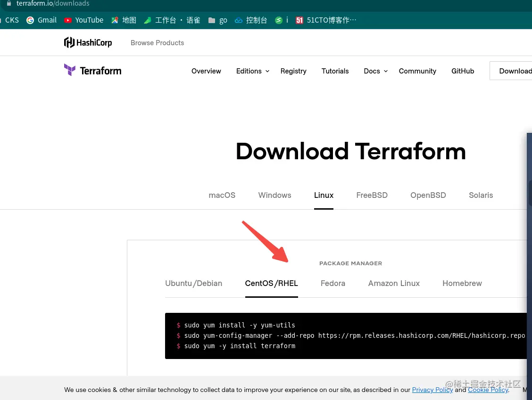Click the Cookie Policy link
The height and width of the screenshot is (400, 532).
(x=488, y=390)
